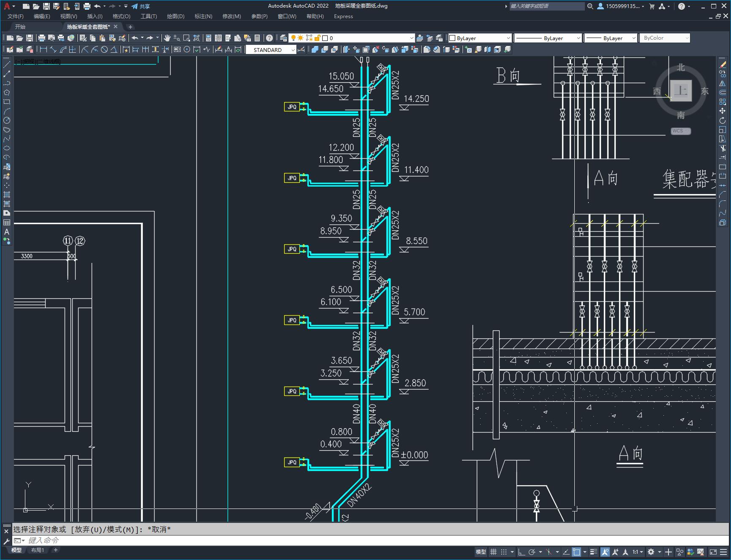731x560 pixels.
Task: Open the QuickCalc calculator
Action: (257, 38)
